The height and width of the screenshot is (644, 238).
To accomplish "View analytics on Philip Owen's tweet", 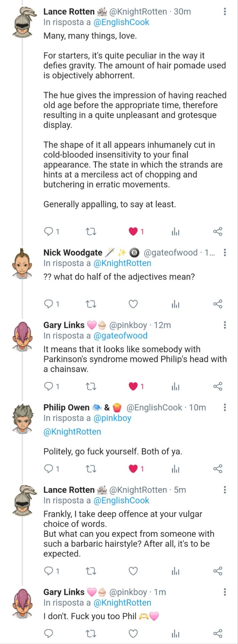I will (175, 469).
